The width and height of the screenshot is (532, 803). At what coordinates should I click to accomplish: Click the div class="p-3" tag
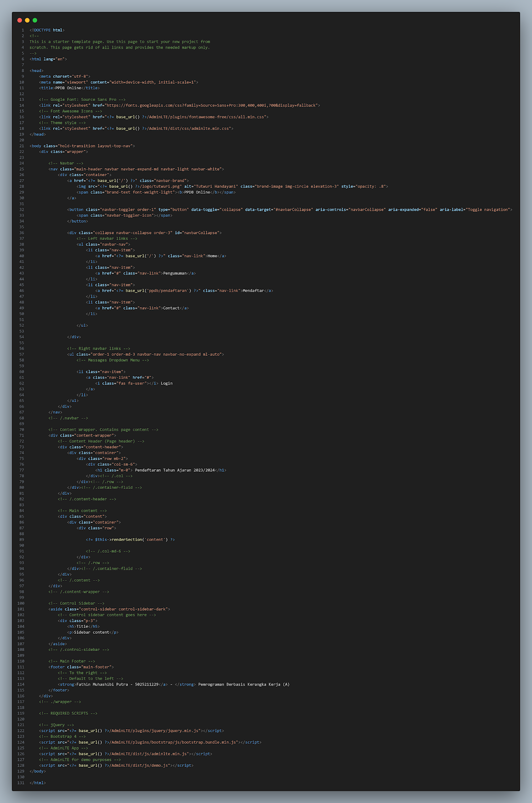78,621
